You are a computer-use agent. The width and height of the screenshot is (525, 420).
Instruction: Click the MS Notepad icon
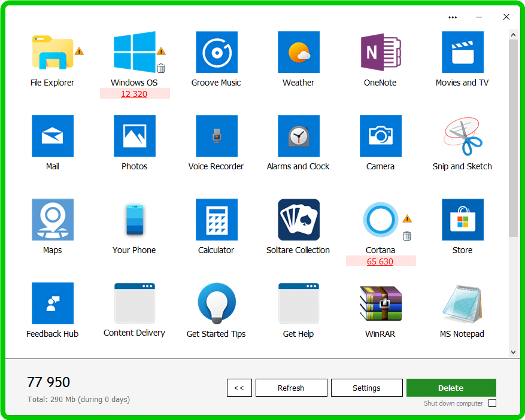pos(463,304)
